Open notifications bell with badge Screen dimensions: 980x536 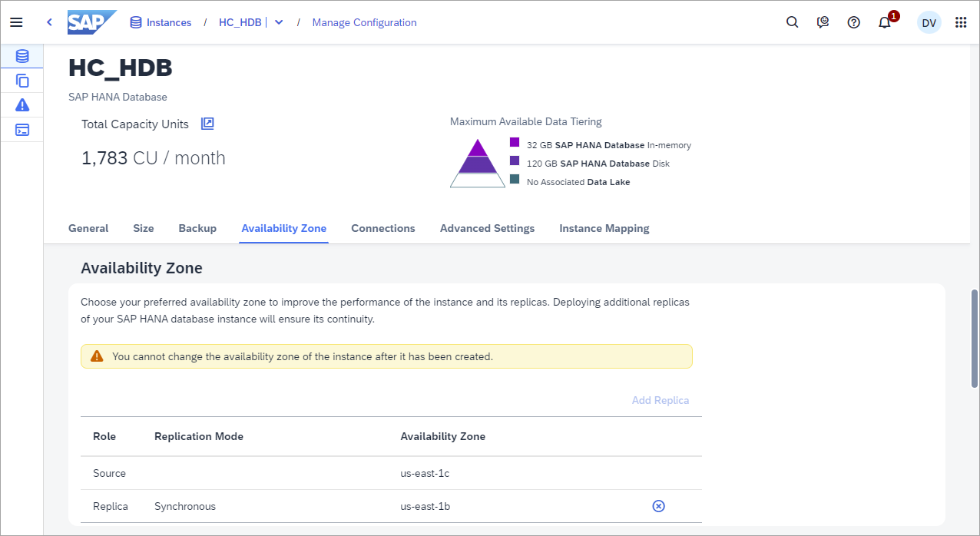[x=886, y=22]
